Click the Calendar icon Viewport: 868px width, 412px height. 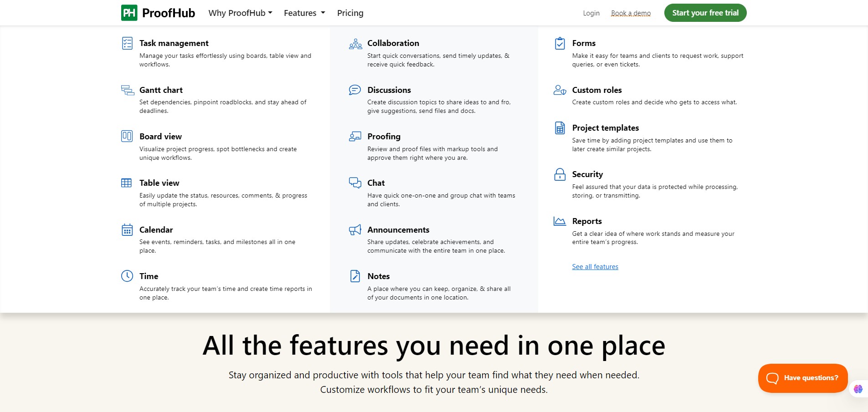click(x=127, y=229)
